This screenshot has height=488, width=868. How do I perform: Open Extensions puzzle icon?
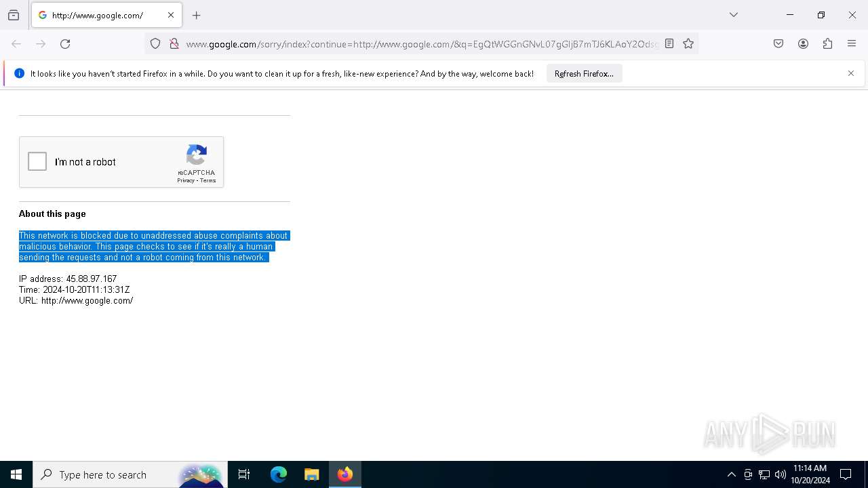pyautogui.click(x=827, y=44)
